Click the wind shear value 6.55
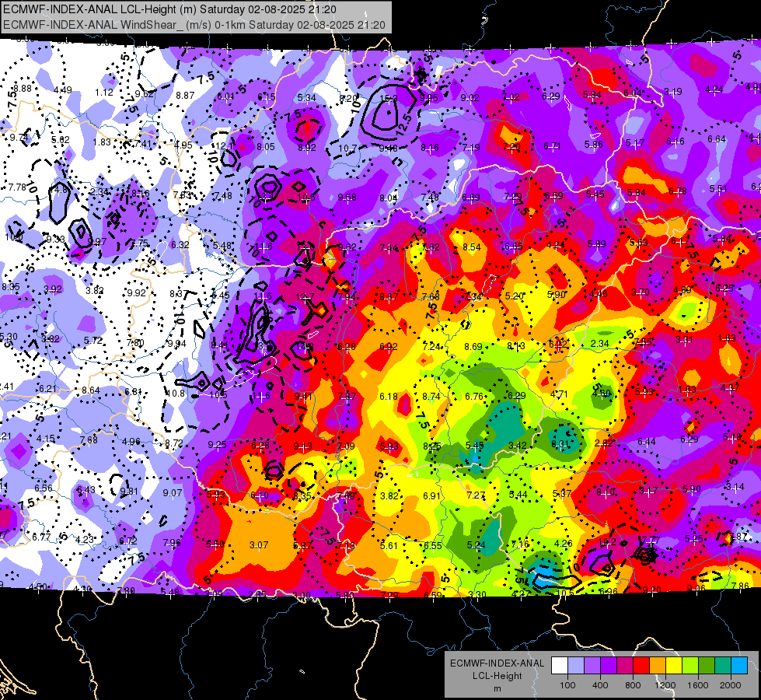This screenshot has height=700, width=761. [x=432, y=545]
